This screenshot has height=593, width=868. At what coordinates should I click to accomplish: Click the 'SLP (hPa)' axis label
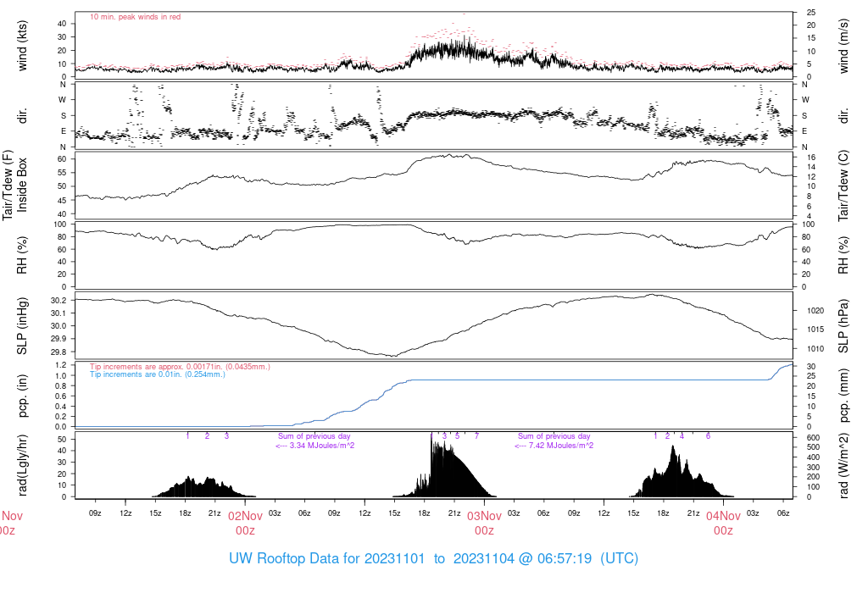843,326
